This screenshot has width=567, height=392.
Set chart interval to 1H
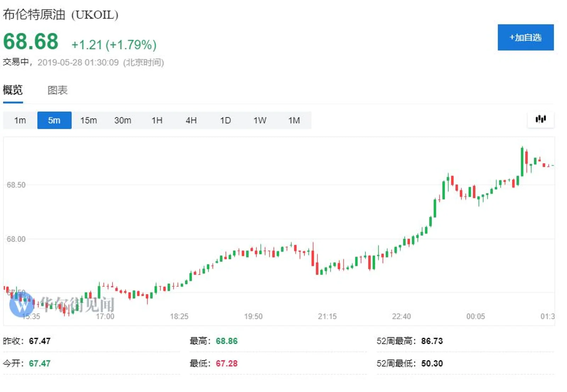[x=157, y=120]
